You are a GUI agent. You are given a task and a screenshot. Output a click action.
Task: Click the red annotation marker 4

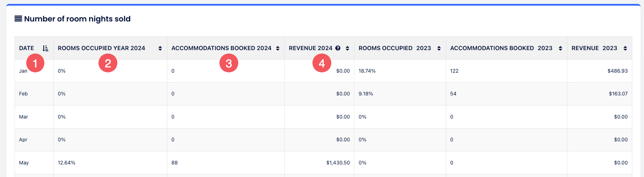click(322, 63)
